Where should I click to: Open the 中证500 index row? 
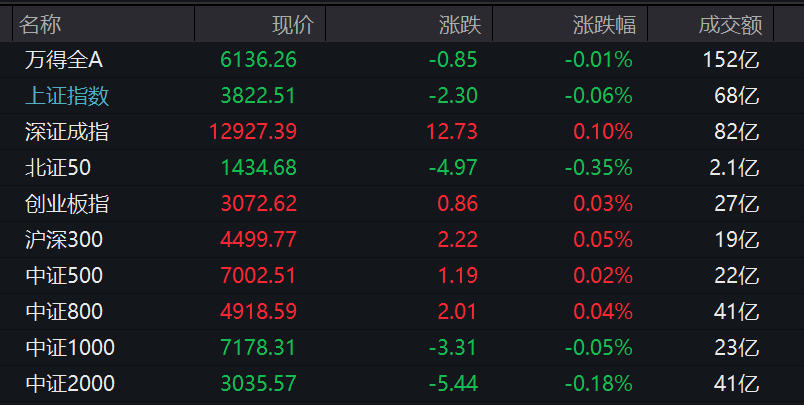(x=64, y=276)
